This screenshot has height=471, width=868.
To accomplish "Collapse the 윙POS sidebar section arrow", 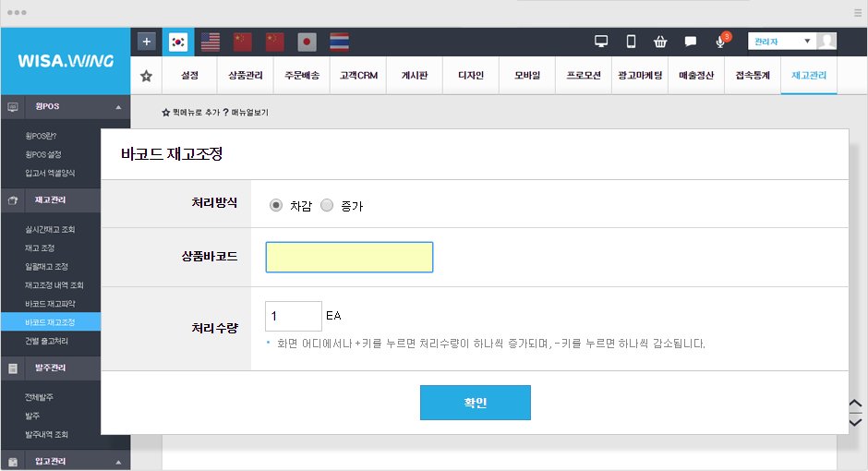I will (x=118, y=107).
